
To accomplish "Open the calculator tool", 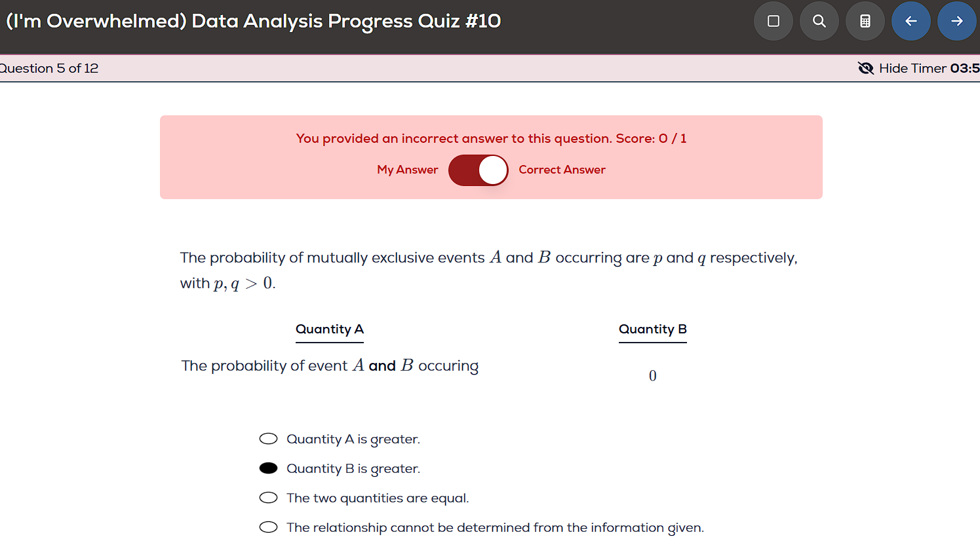I will (865, 21).
